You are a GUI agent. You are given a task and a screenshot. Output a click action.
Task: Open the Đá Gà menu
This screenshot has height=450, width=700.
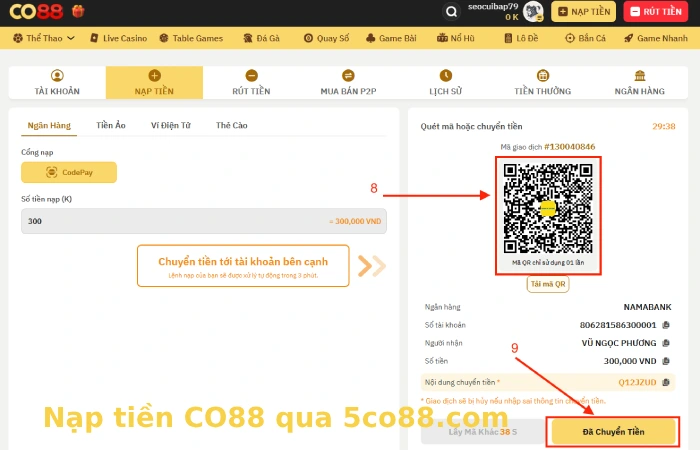[262, 38]
